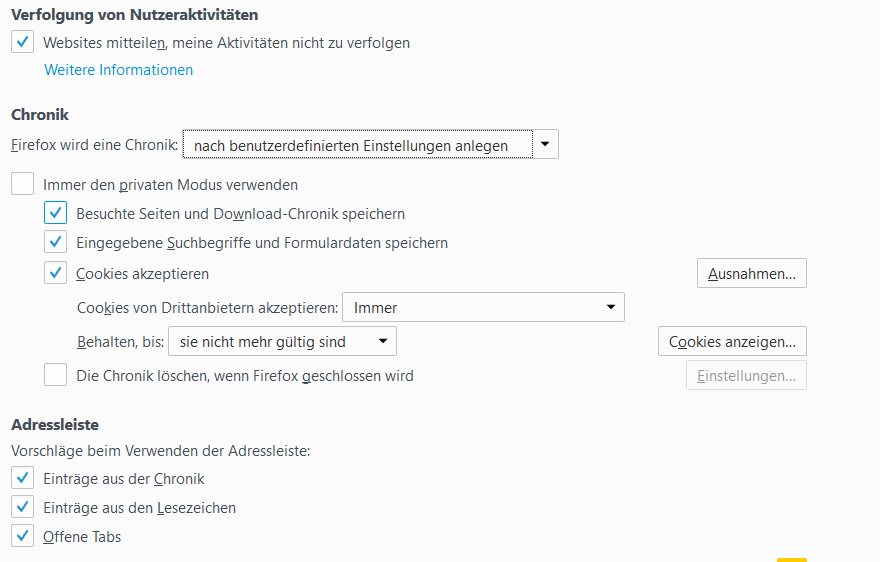Viewport: 880px width, 562px height.
Task: Click the 'Behalten, bis:' label text
Action: pyautogui.click(x=120, y=342)
